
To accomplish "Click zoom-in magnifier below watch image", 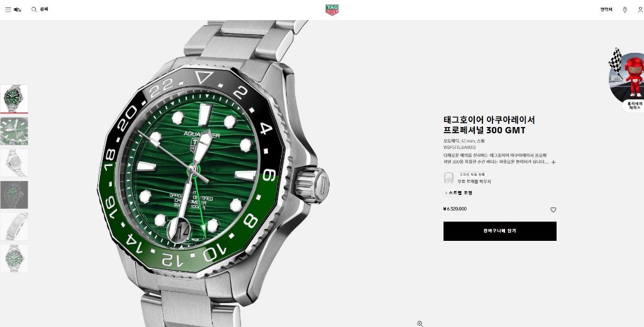I will point(419,324).
